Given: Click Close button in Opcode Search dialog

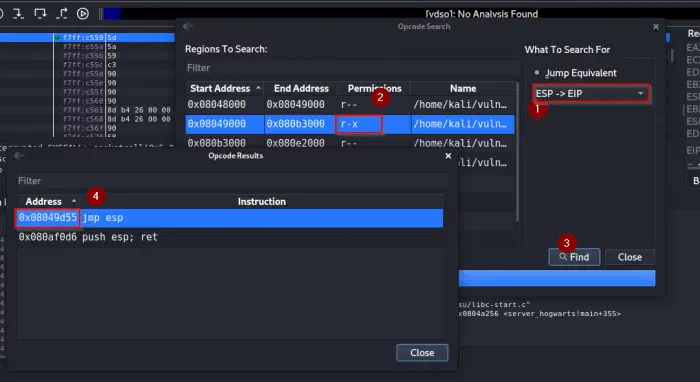Looking at the screenshot, I should click(x=629, y=257).
